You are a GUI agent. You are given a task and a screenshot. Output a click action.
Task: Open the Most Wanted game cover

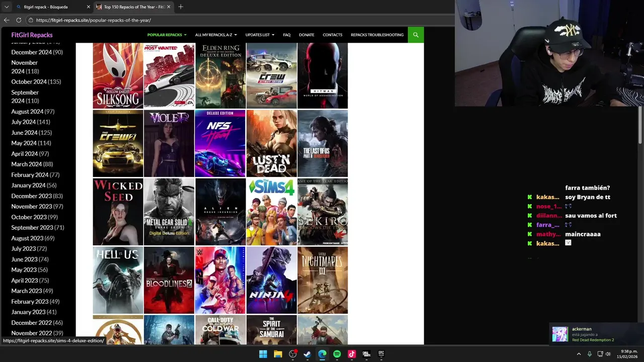click(169, 75)
